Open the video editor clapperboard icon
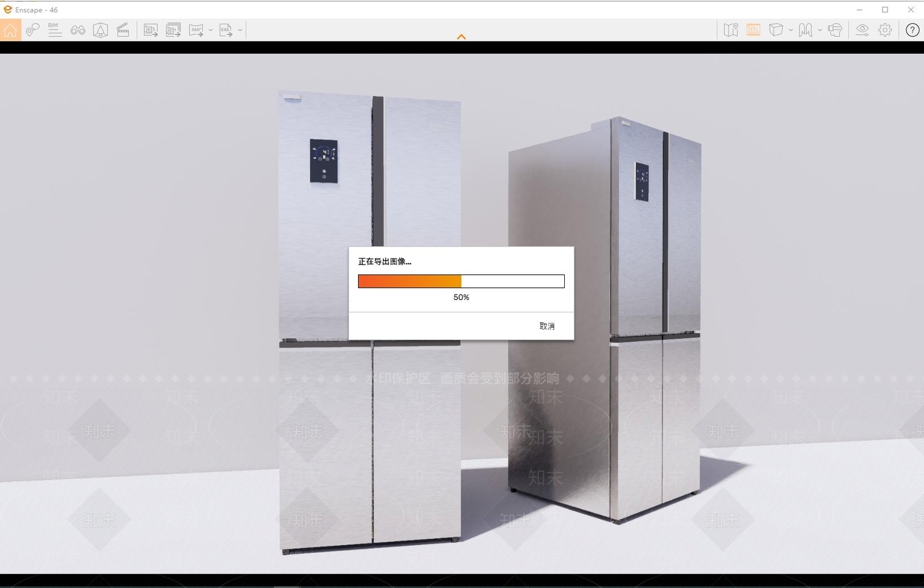924x588 pixels. [123, 30]
